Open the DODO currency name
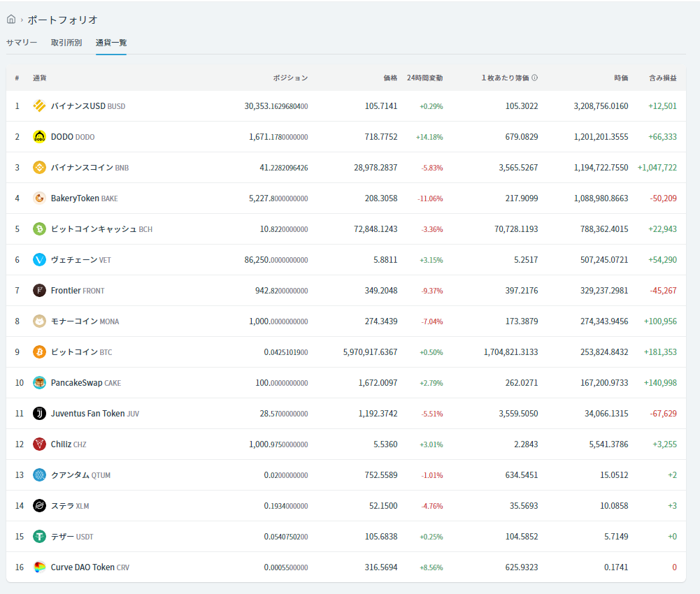Image resolution: width=700 pixels, height=594 pixels. click(73, 137)
